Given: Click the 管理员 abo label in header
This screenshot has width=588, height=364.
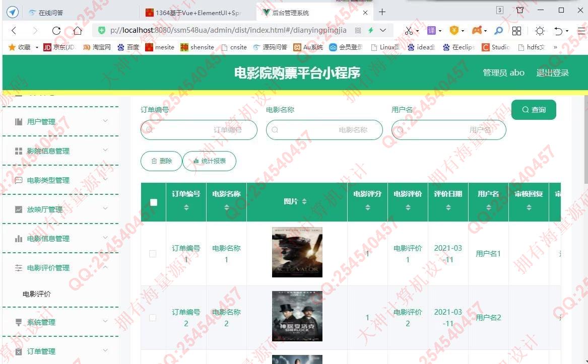Looking at the screenshot, I should coord(504,72).
